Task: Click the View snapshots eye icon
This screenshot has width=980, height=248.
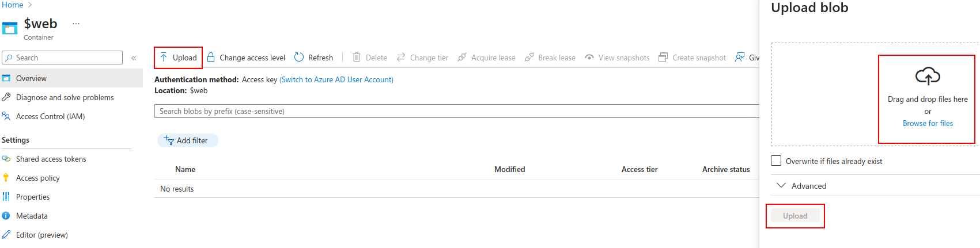Action: click(589, 58)
